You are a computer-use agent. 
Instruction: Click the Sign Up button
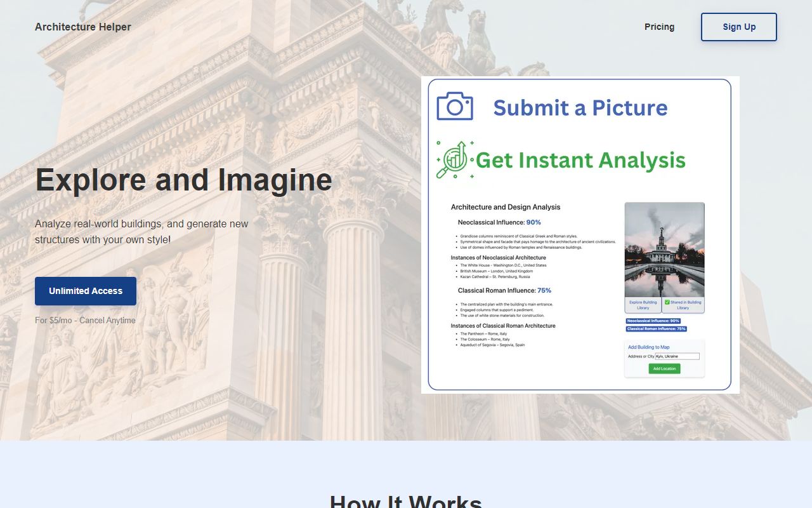(x=738, y=27)
